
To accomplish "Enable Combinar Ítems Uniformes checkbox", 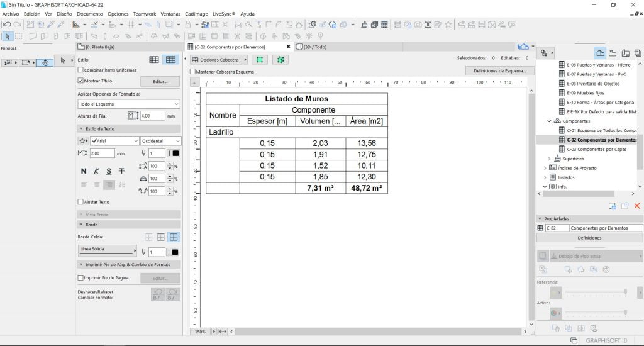I will 80,70.
